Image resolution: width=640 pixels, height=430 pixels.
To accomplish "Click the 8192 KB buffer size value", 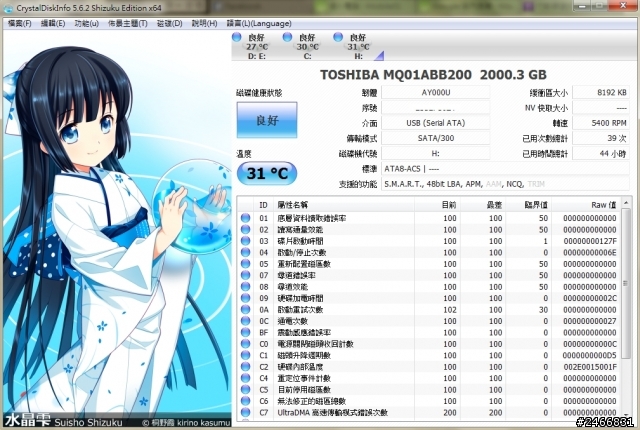I will click(x=601, y=93).
